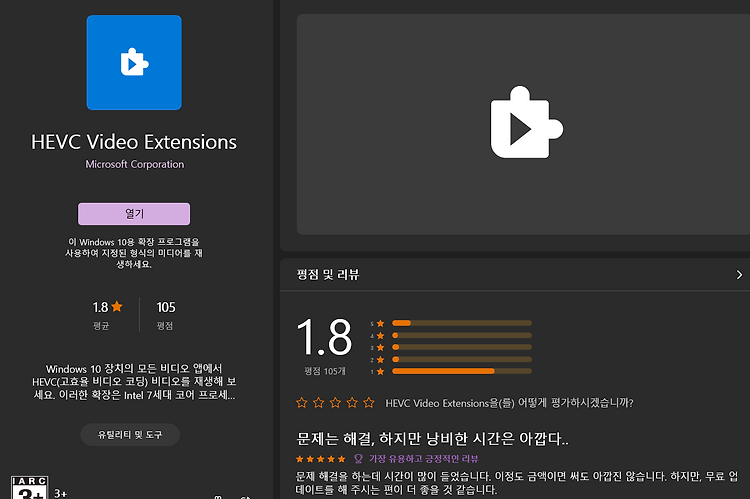Click the IARC 3+ age rating badge

click(30, 488)
